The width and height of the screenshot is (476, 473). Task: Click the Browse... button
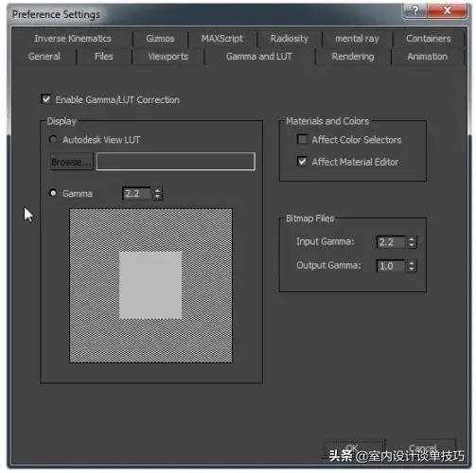(71, 162)
